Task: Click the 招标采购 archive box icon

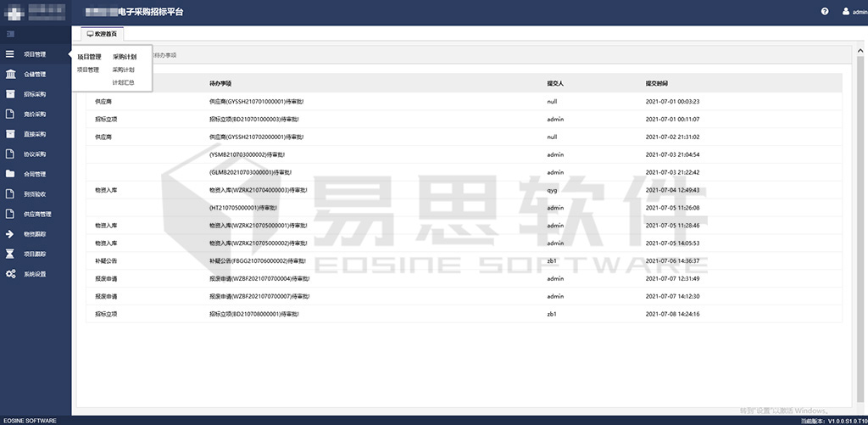Action: [x=10, y=94]
